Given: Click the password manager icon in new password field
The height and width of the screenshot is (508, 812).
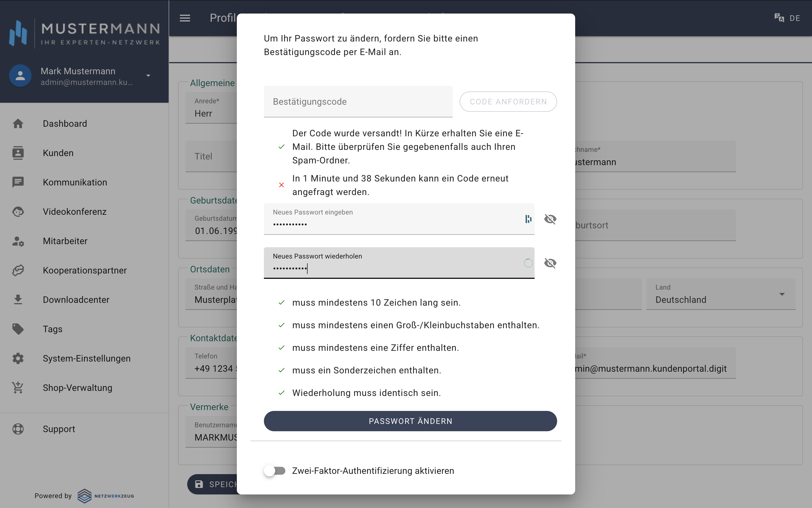Looking at the screenshot, I should click(x=528, y=219).
